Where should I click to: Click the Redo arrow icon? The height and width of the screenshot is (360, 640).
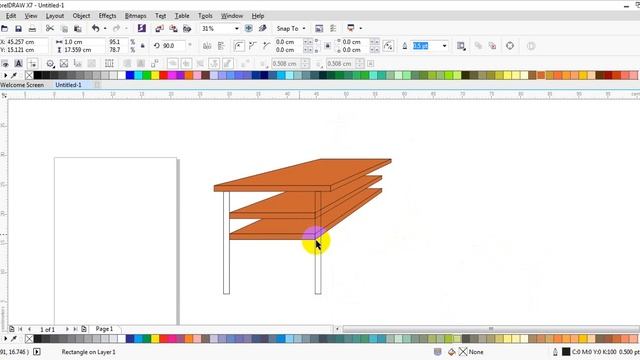(116, 28)
